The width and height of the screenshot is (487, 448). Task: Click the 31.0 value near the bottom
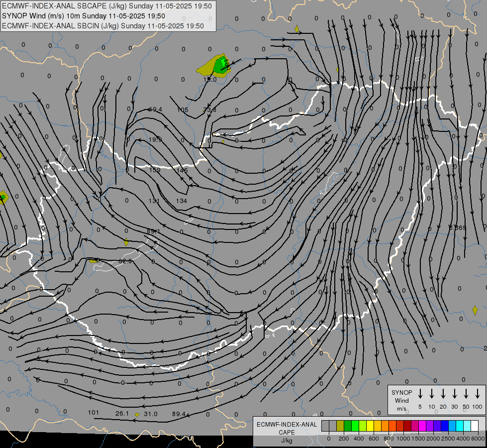(x=151, y=414)
